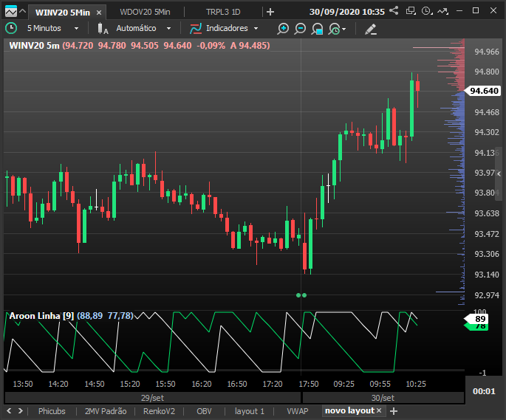Expand the zoom history clock dropdown arrow
The width and height of the screenshot is (506, 420).
coord(344,29)
